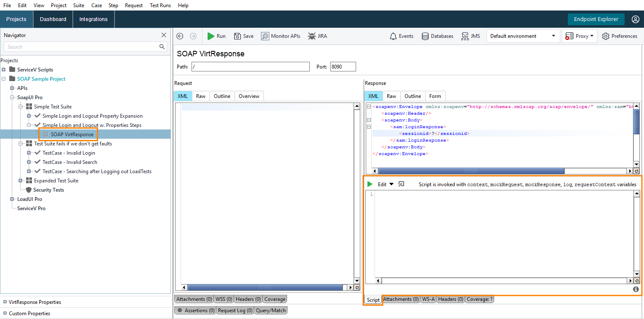Viewport: 644px width, 319px height.
Task: Open the Query/Match tab
Action: click(271, 311)
